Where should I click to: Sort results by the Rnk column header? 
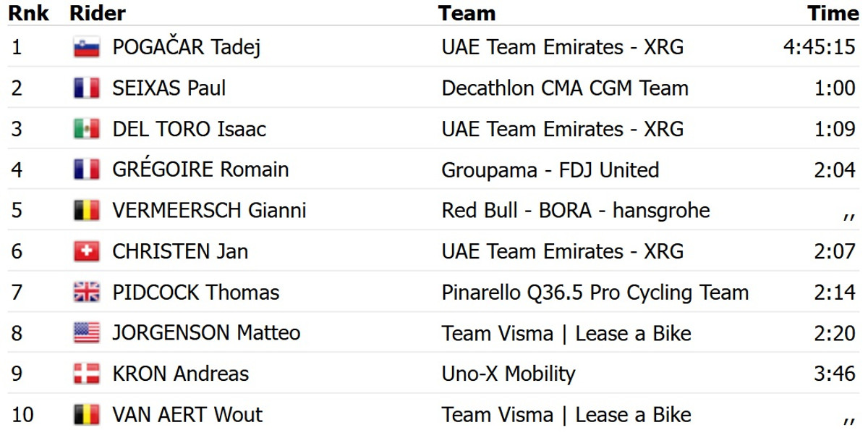(28, 13)
